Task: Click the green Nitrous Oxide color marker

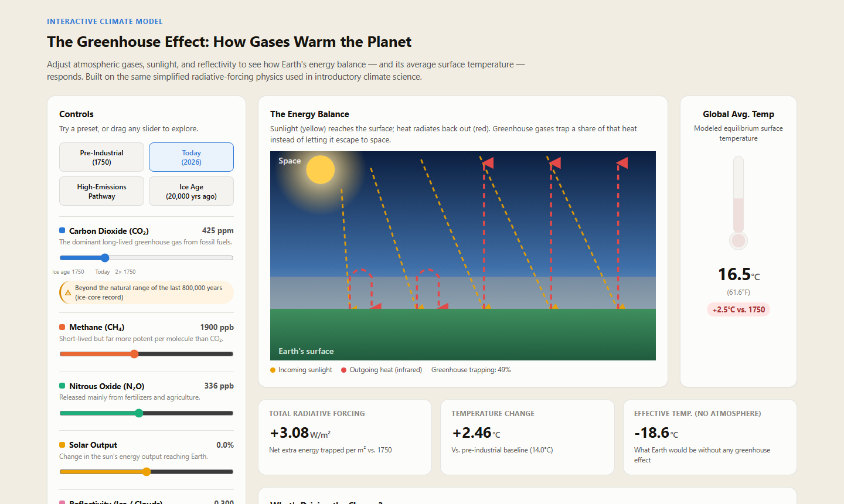Action: click(x=62, y=386)
